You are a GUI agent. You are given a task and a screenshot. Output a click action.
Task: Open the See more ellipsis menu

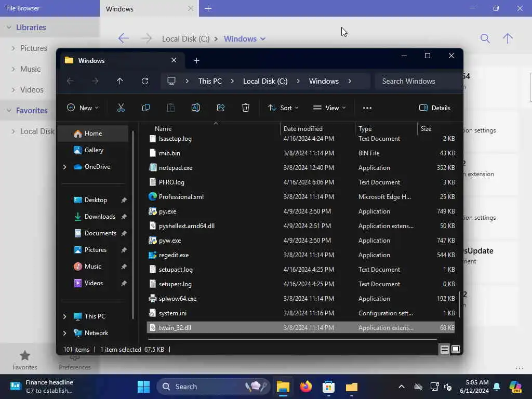tap(367, 108)
